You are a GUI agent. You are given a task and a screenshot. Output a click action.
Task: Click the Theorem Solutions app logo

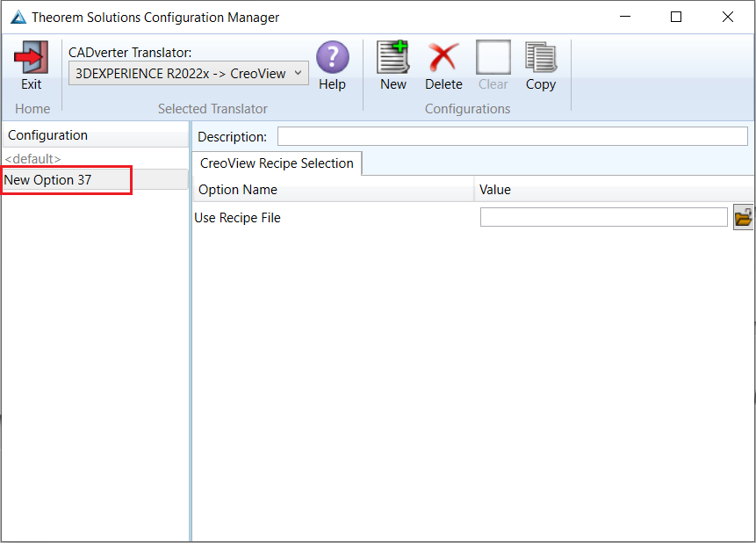pyautogui.click(x=18, y=17)
